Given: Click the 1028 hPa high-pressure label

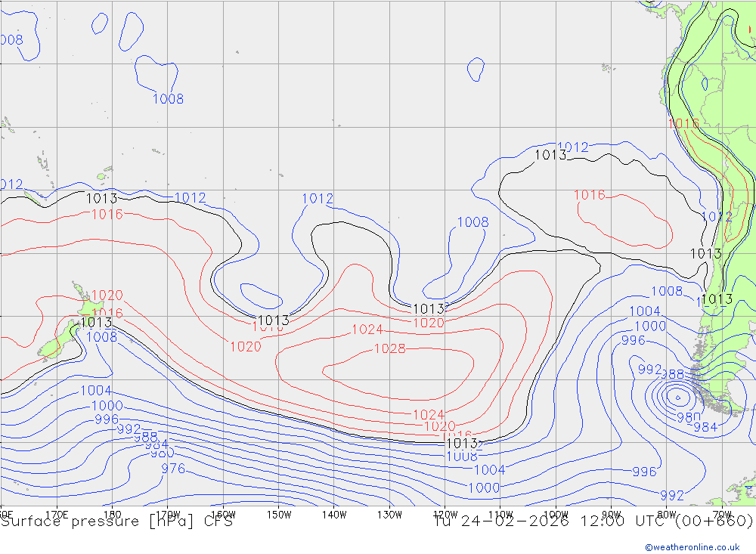Looking at the screenshot, I should pyautogui.click(x=390, y=348).
